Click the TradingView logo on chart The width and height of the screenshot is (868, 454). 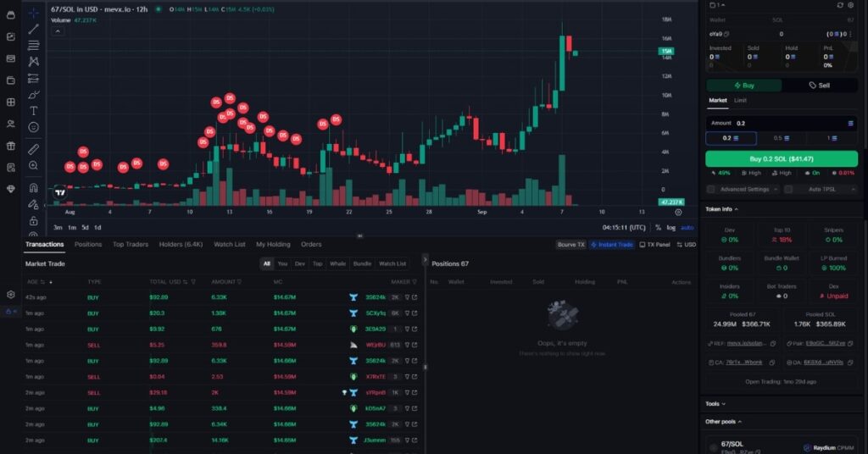60,192
